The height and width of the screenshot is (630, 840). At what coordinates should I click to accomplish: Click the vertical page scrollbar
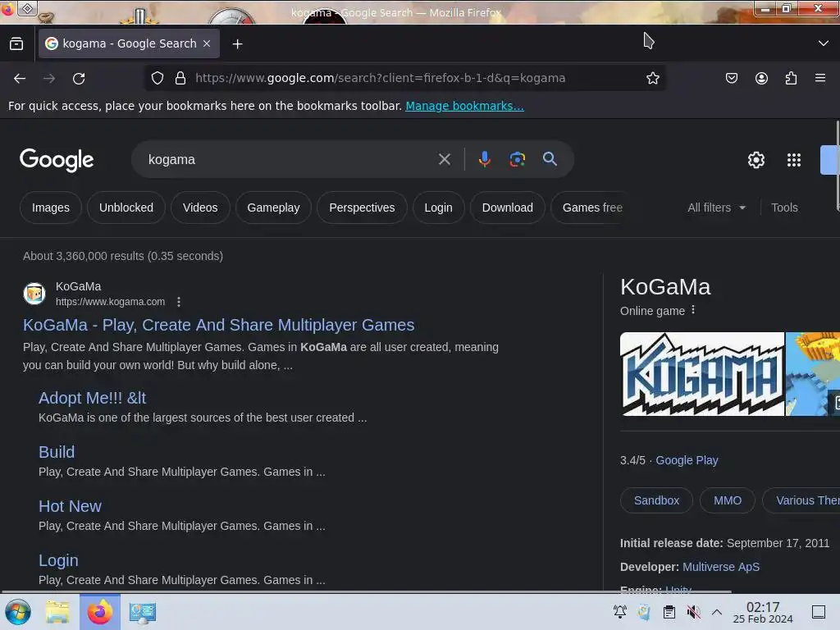[838, 166]
